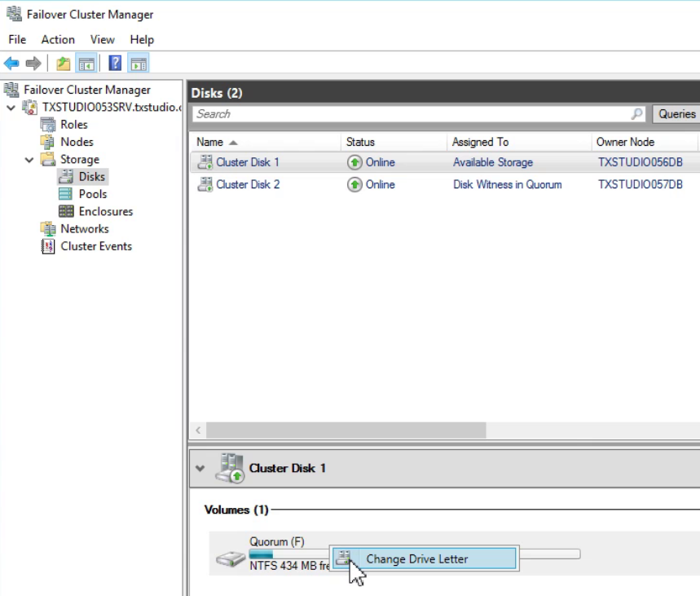Click the Cluster Disk 1 row icon
Image resolution: width=700 pixels, height=596 pixels.
[205, 162]
